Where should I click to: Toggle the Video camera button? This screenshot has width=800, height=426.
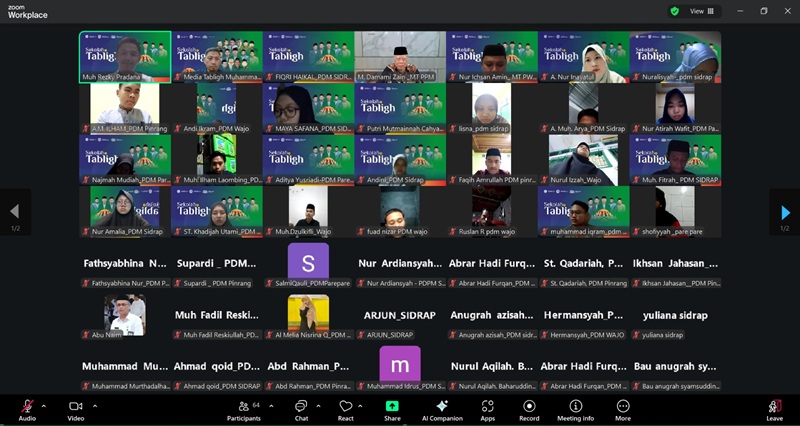tap(75, 408)
